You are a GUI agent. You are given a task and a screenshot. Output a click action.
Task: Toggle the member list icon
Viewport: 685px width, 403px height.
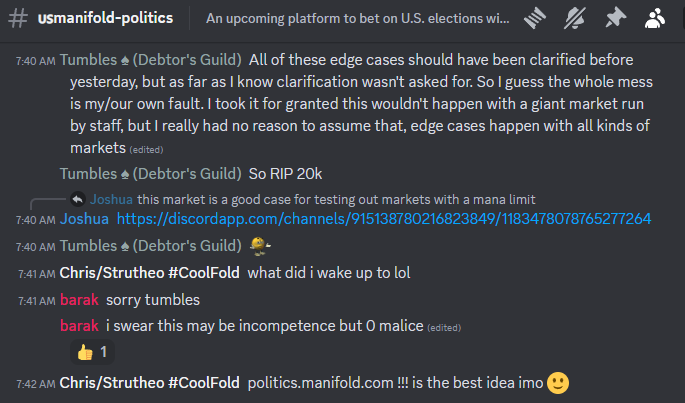pos(656,18)
